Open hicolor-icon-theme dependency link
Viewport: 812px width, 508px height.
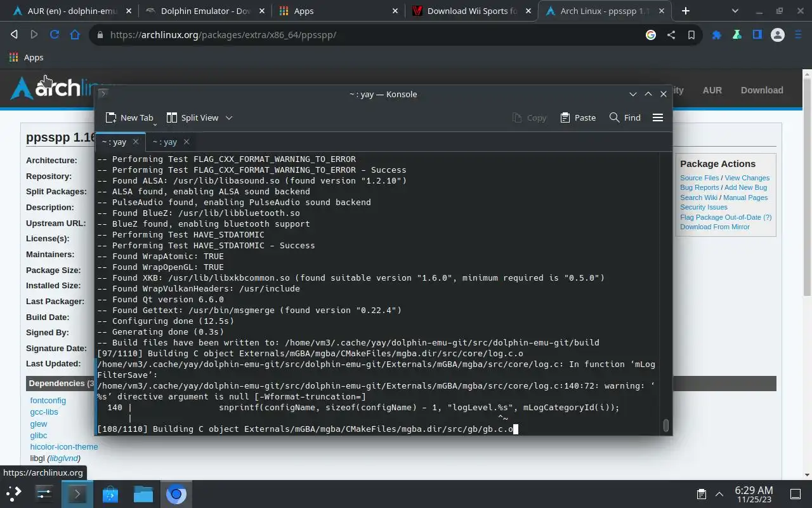pos(64,446)
